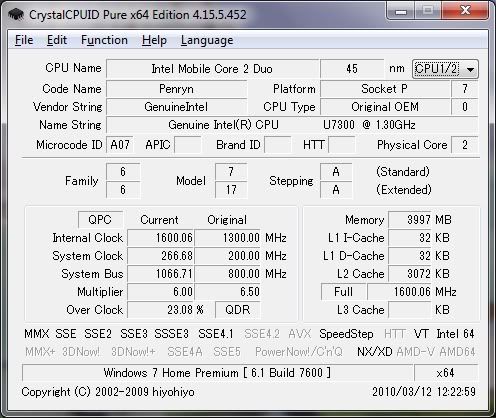The image size is (496, 418).
Task: Click current System Bus value 1066.71
Action: (161, 274)
